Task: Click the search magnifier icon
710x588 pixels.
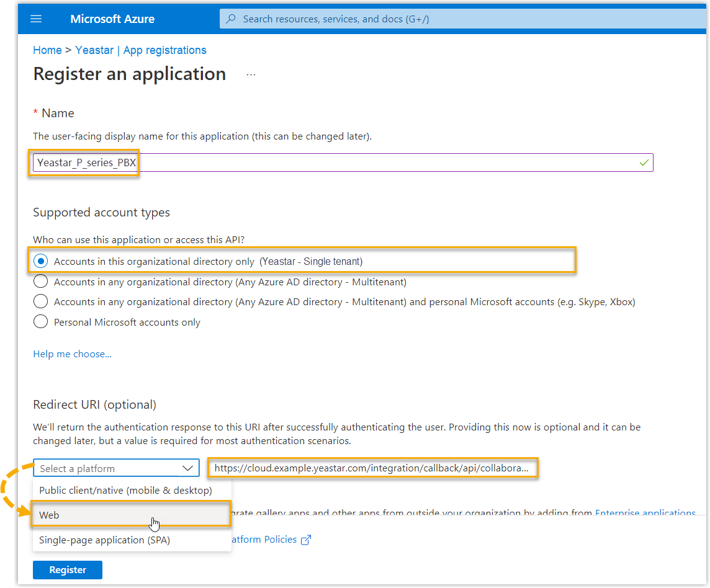Action: tap(231, 19)
